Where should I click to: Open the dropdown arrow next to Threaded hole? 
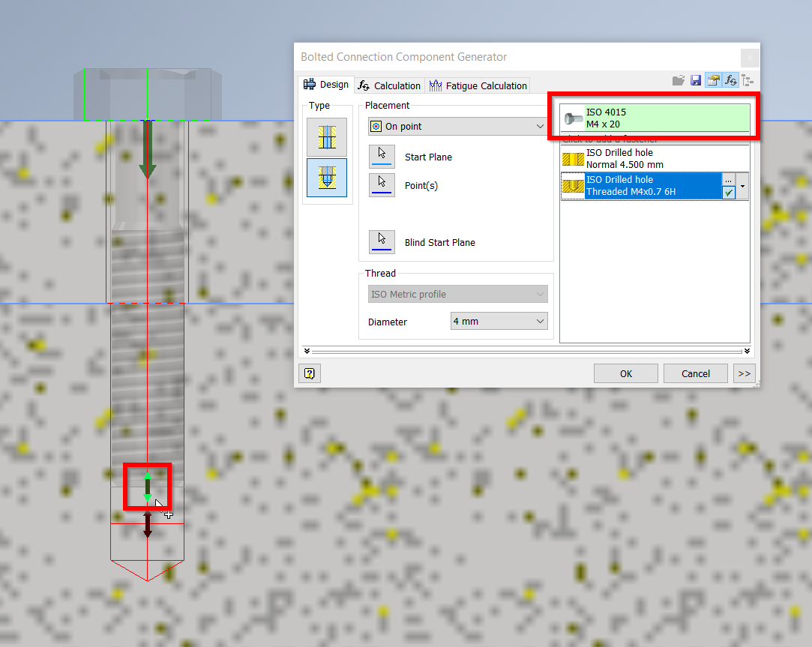pos(742,186)
